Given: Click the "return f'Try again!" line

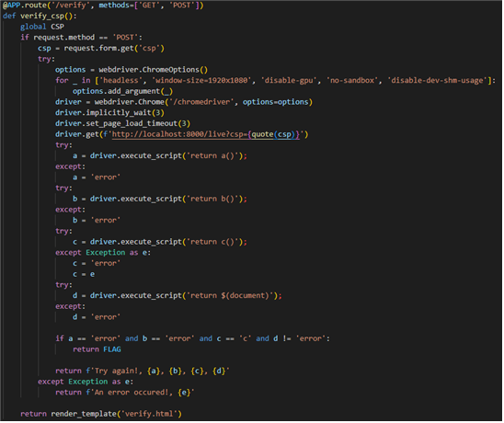Looking at the screenshot, I should click(143, 371).
